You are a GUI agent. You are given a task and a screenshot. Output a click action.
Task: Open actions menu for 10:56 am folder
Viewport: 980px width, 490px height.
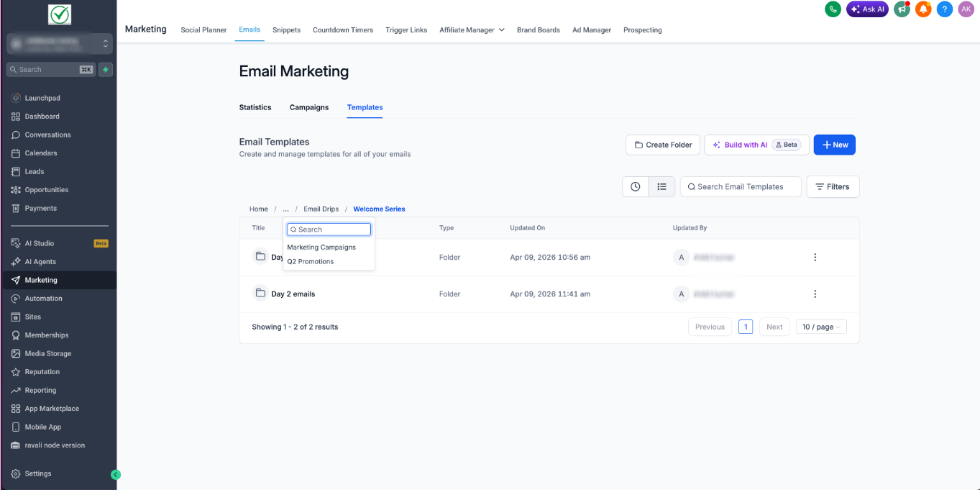(815, 257)
